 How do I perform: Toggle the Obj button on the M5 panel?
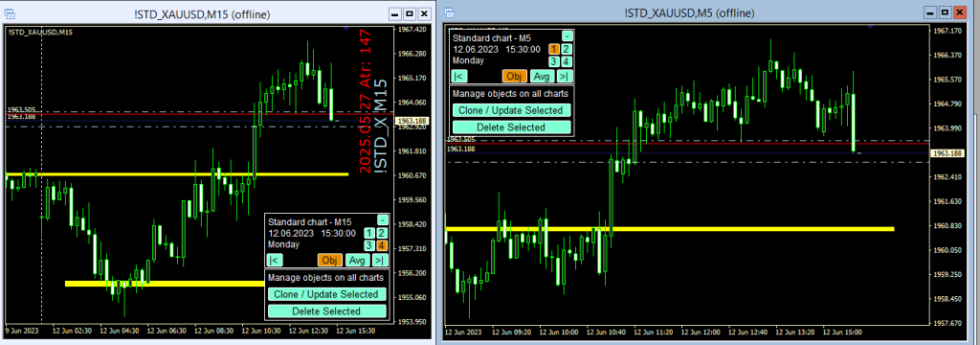(514, 76)
